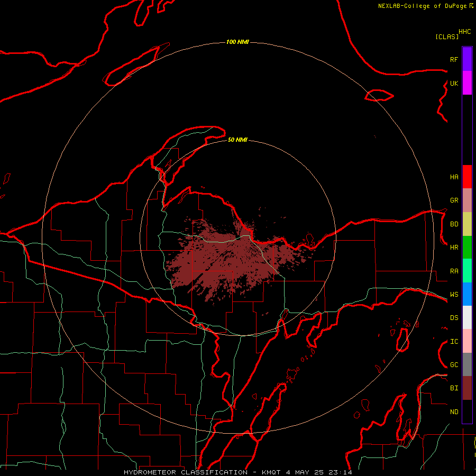Click the BI legend label

[454, 388]
